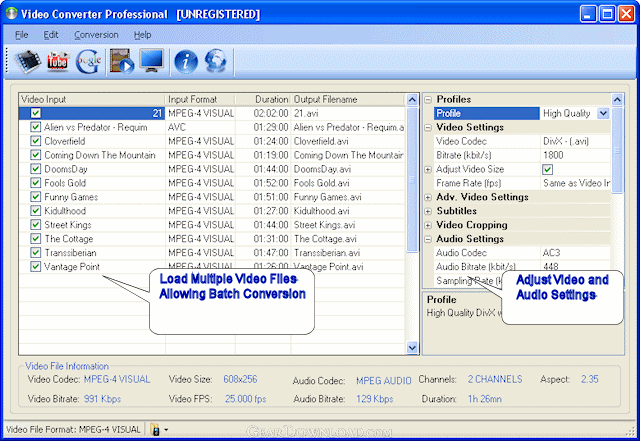Screen dimensions: 640x441
Task: Open dropdown arrow beside status bar lock icon
Action: click(166, 430)
